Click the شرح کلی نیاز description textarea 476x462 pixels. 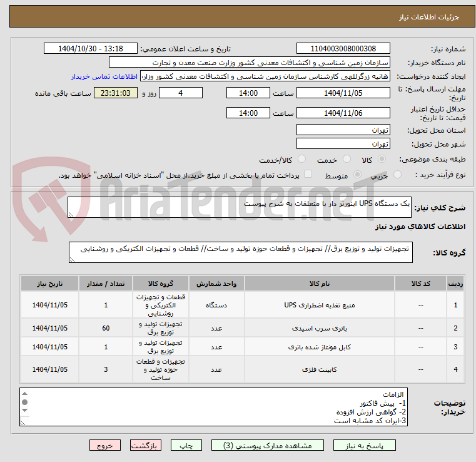click(240, 207)
